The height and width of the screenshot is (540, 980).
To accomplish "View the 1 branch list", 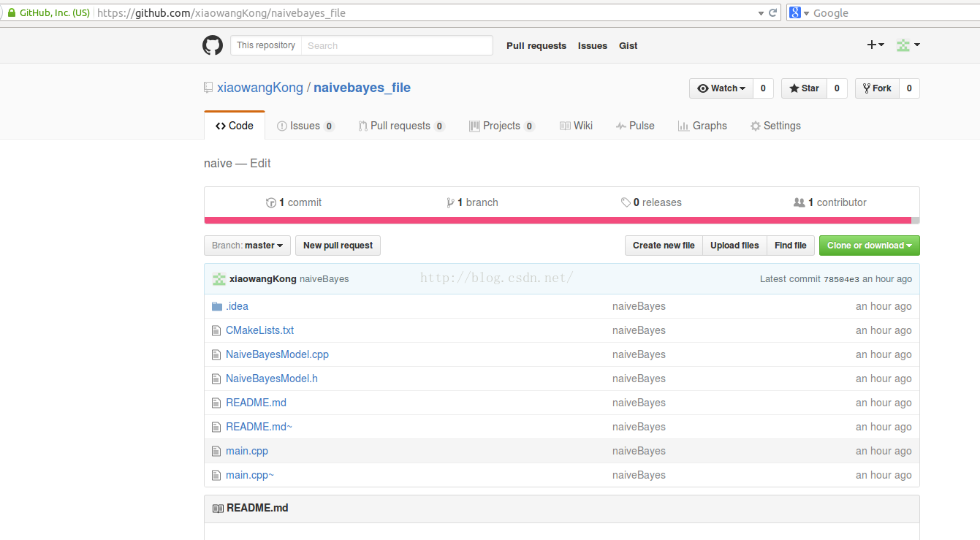I will [x=472, y=202].
